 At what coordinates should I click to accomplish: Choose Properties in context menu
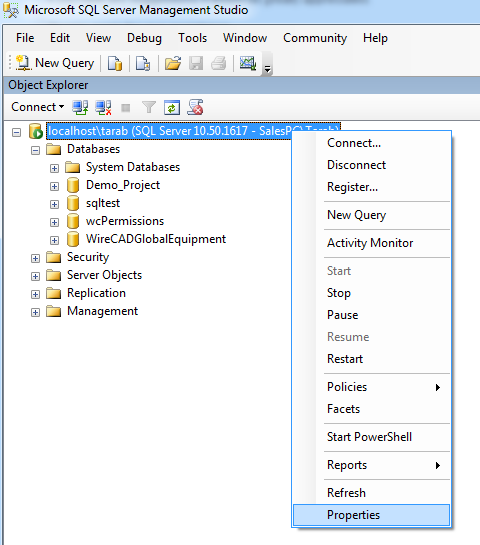click(x=372, y=515)
